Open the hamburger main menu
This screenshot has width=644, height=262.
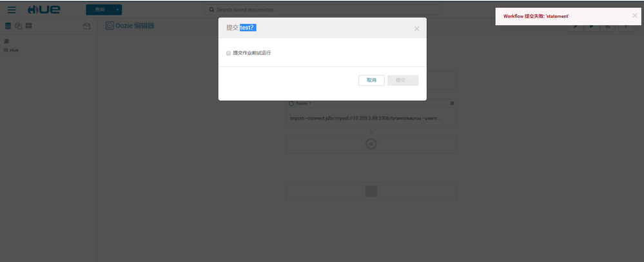pos(12,10)
